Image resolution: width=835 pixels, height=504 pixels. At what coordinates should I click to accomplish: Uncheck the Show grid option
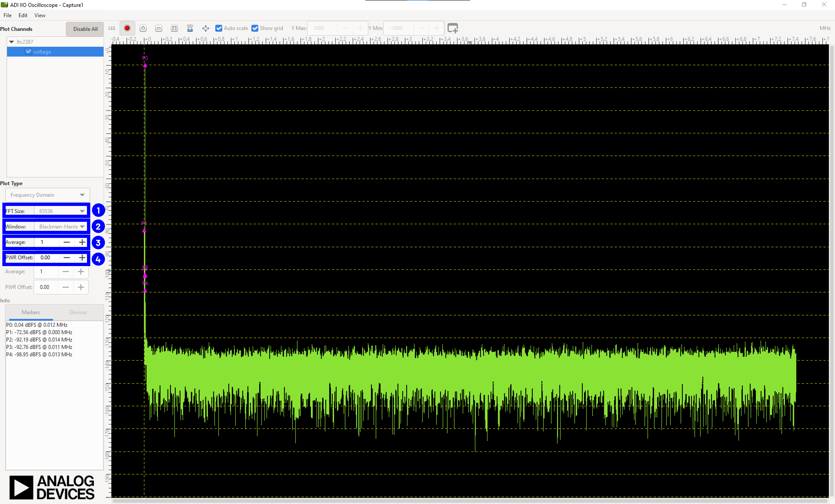pos(255,28)
